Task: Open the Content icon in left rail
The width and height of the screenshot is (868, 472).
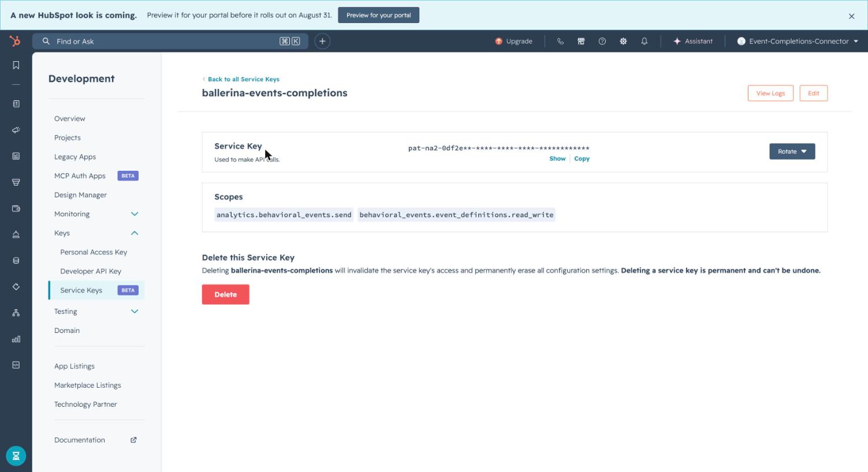Action: [16, 156]
